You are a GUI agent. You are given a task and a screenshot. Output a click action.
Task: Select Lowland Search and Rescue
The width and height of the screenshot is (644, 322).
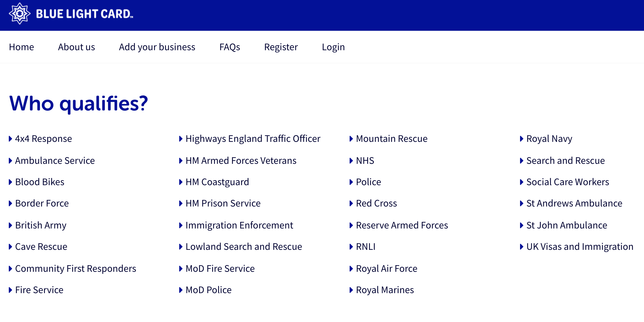tap(244, 247)
